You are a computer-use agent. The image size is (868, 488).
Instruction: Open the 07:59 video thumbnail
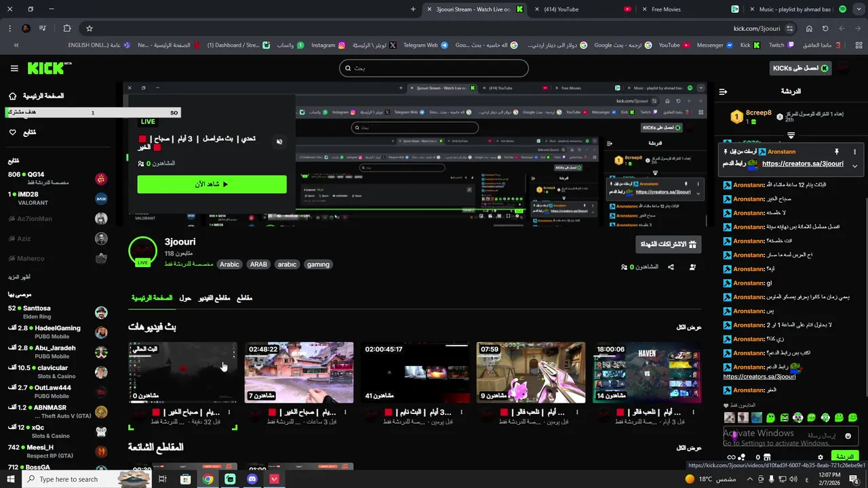point(531,372)
